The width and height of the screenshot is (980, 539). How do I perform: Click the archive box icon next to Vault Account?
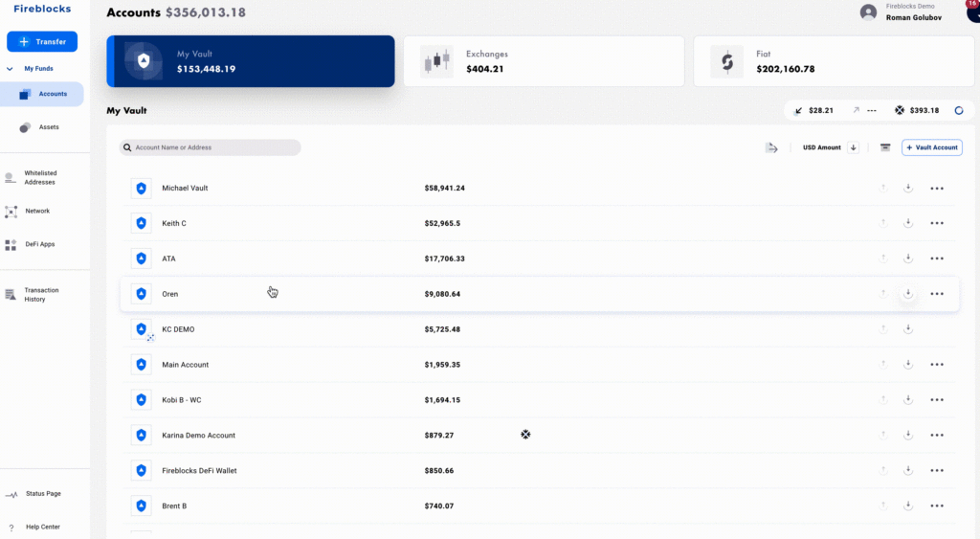pyautogui.click(x=885, y=147)
